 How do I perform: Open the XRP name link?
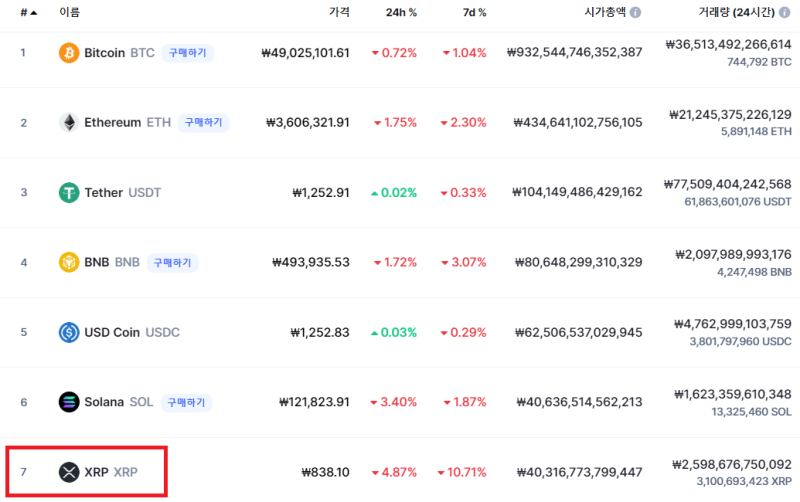pos(96,472)
